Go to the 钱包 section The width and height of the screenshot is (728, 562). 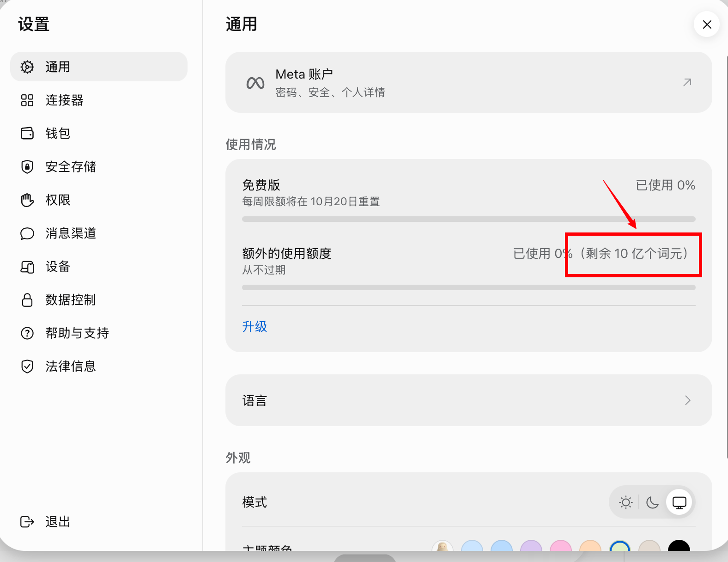99,133
